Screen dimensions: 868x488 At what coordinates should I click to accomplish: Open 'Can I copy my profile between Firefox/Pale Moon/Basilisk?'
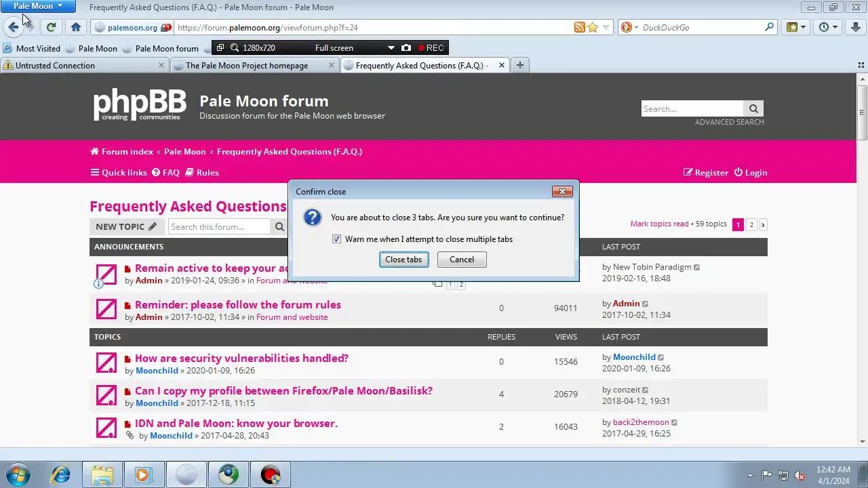point(283,391)
